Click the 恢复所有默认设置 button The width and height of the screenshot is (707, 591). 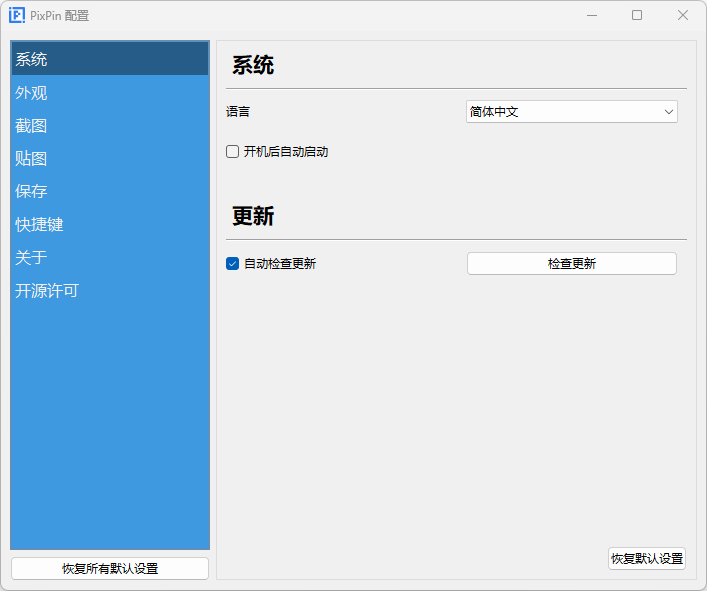point(110,568)
